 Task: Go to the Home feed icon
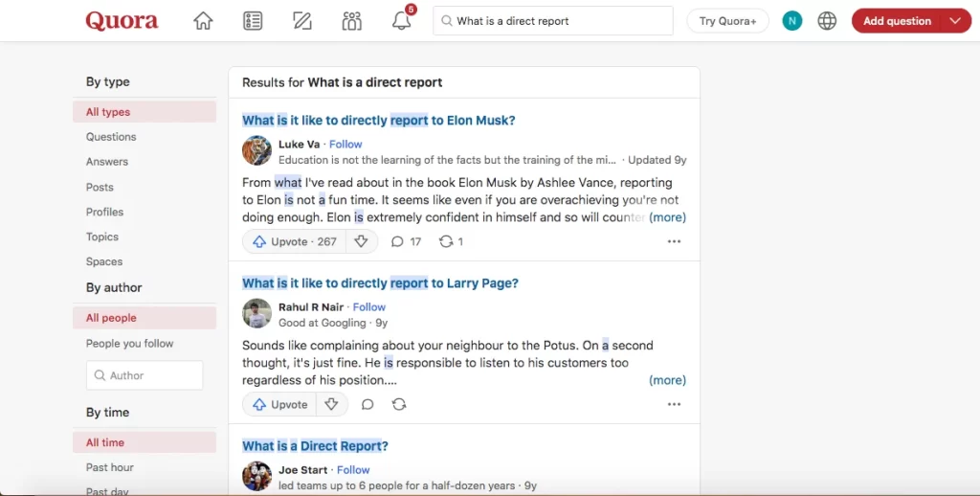203,21
